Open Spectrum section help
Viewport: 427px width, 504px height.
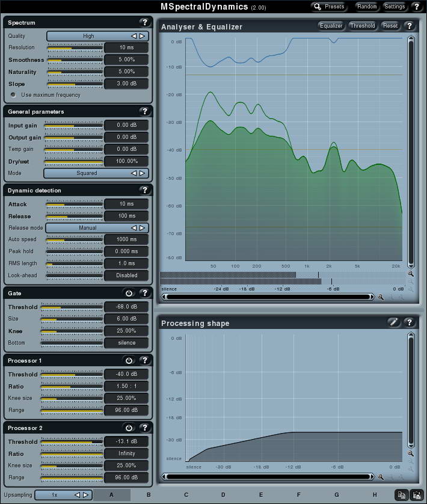145,22
